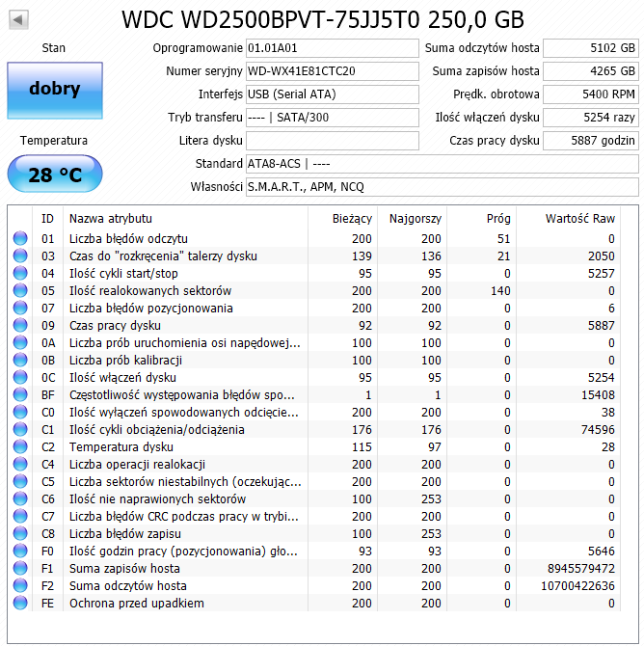Image resolution: width=644 pixels, height=646 pixels.
Task: Select the 'Ilość nie naprawionych sektorów' row
Action: point(314,498)
